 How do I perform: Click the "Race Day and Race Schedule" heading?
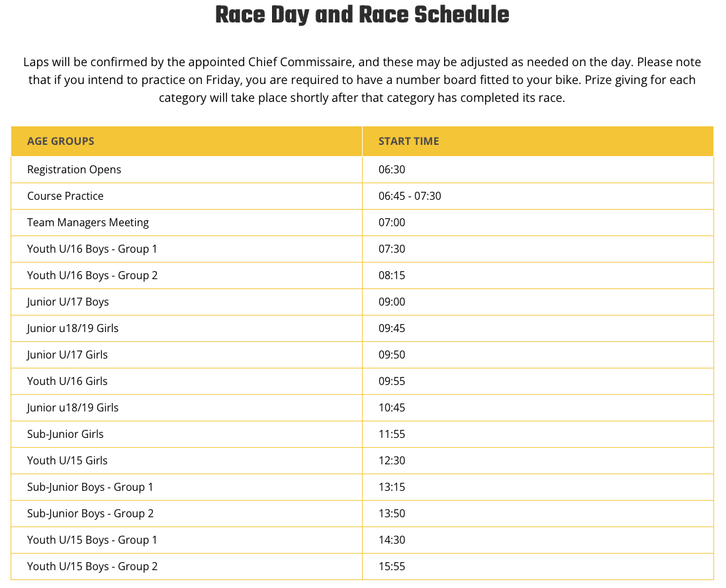coord(362,15)
